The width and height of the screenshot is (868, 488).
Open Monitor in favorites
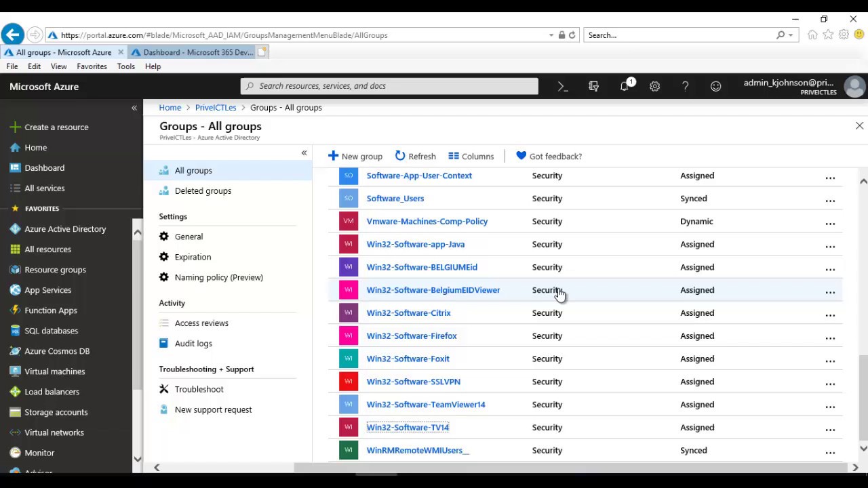(39, 452)
